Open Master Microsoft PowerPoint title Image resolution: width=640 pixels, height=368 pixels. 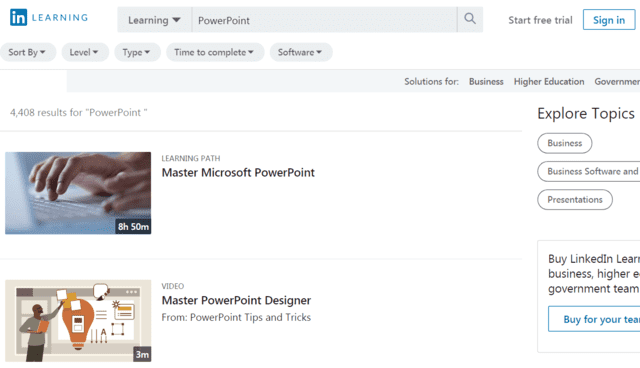238,173
